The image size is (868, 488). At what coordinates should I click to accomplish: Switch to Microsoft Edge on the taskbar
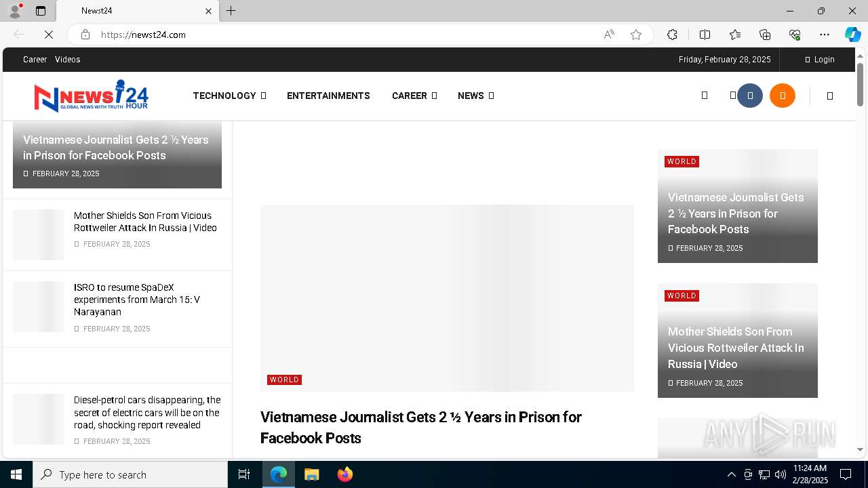point(279,474)
